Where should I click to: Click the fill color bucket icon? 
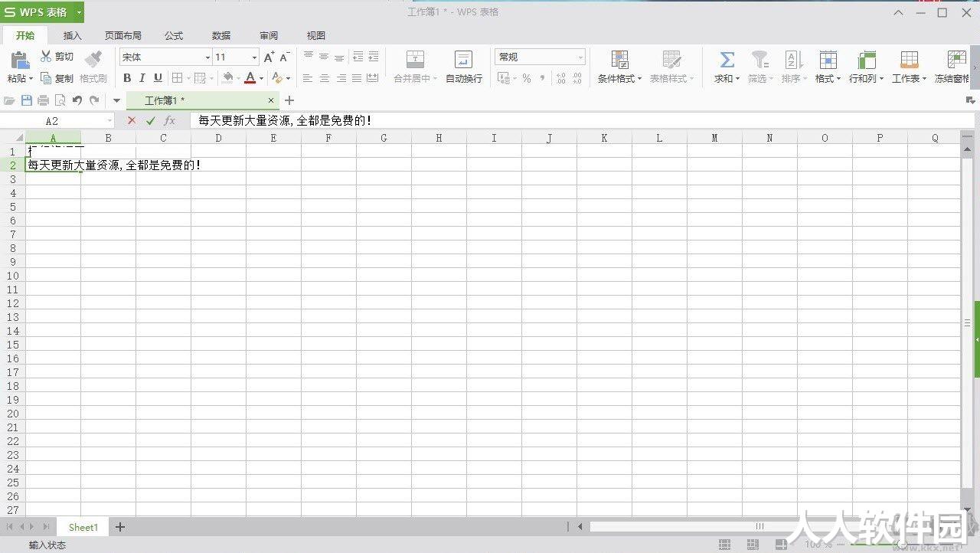tap(227, 78)
